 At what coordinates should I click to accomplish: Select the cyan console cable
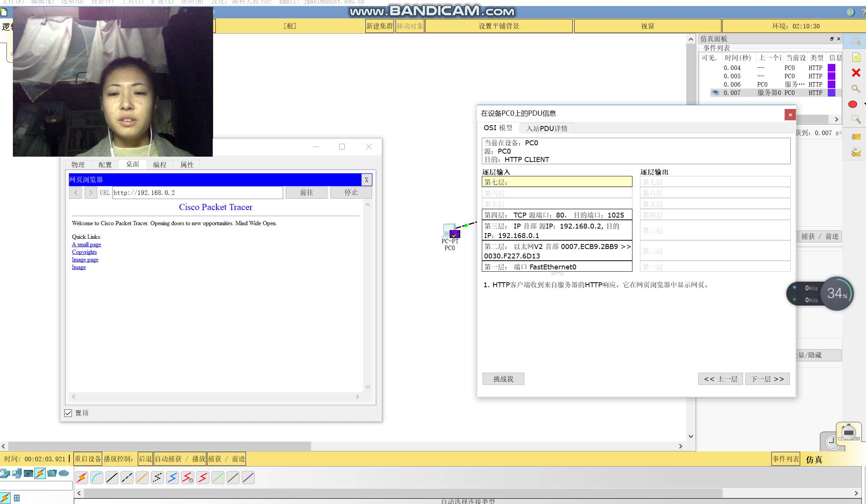point(97,478)
